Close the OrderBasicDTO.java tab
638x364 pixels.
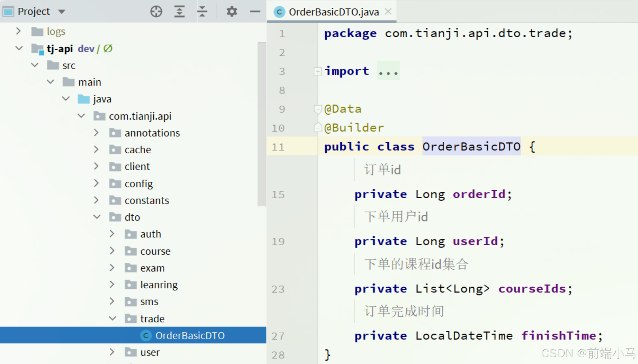(388, 11)
